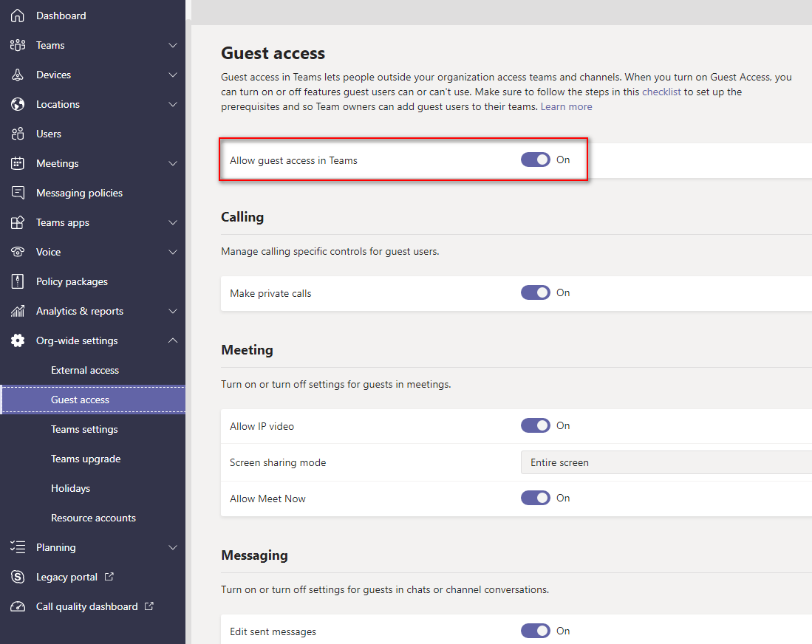Open Resource accounts page
The height and width of the screenshot is (644, 812).
[93, 518]
